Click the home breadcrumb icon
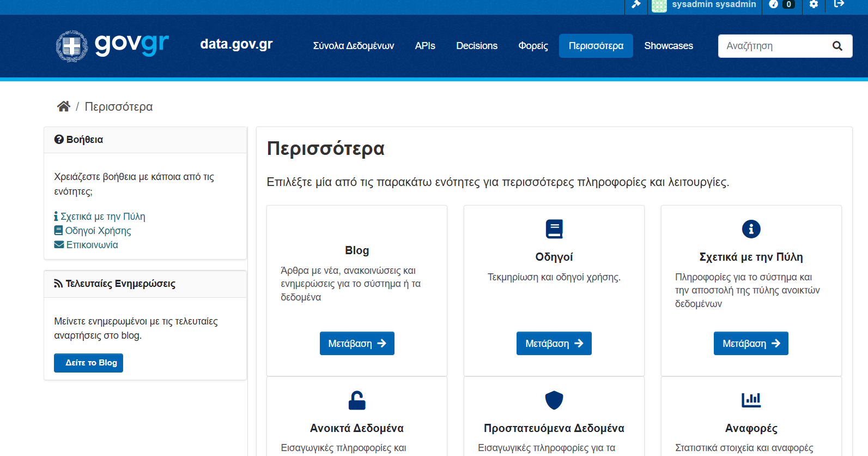Image resolution: width=868 pixels, height=456 pixels. [64, 106]
